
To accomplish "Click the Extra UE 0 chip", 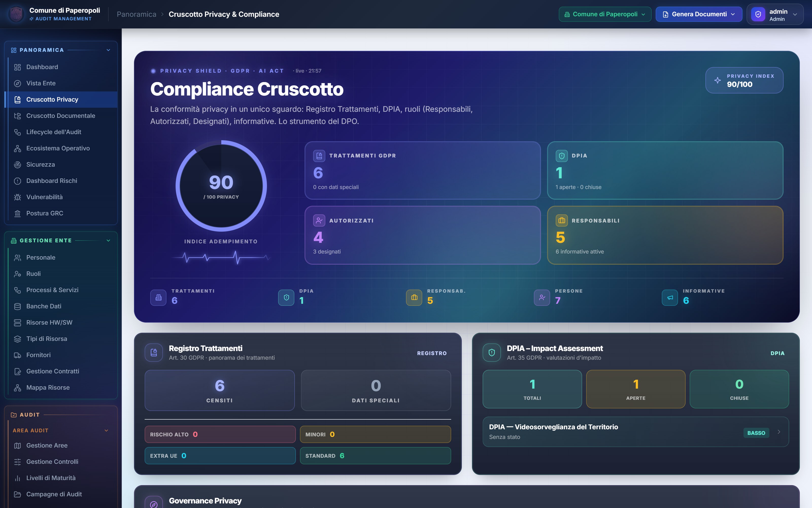I will click(220, 456).
